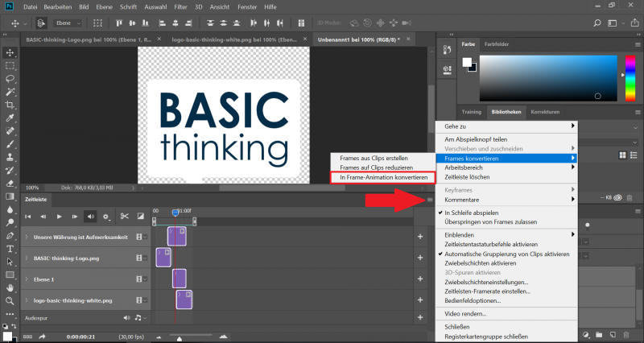This screenshot has width=644, height=343.
Task: Select the Hand tool
Action: coord(10,288)
